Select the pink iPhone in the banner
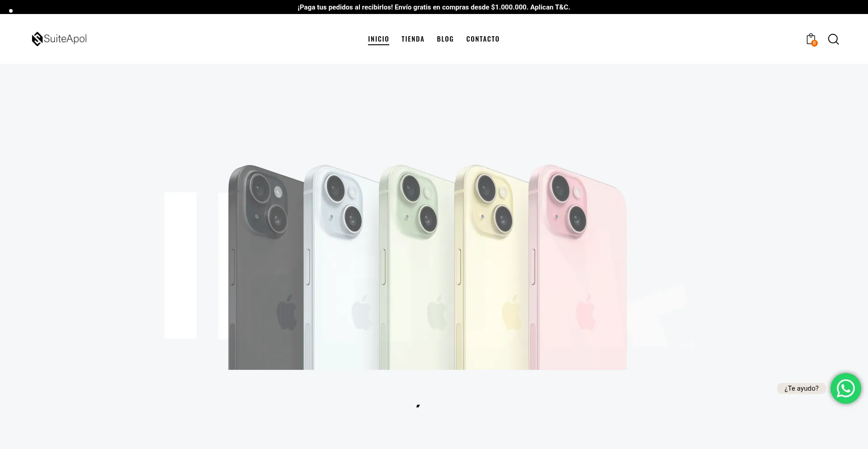This screenshot has height=449, width=868. [x=578, y=267]
